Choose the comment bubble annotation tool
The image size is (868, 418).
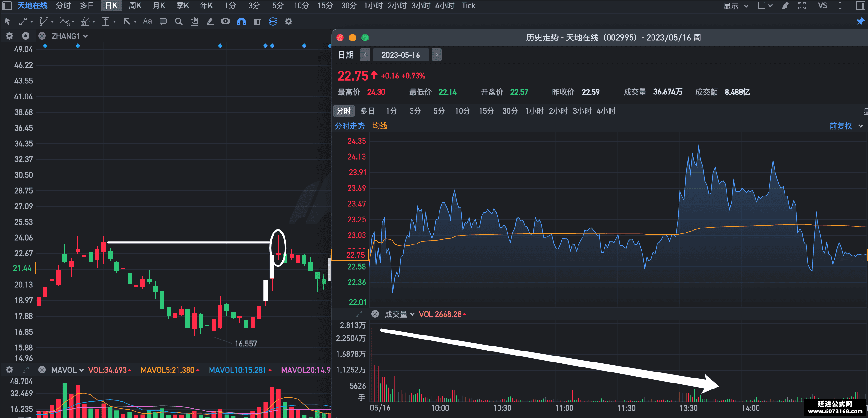coord(163,22)
